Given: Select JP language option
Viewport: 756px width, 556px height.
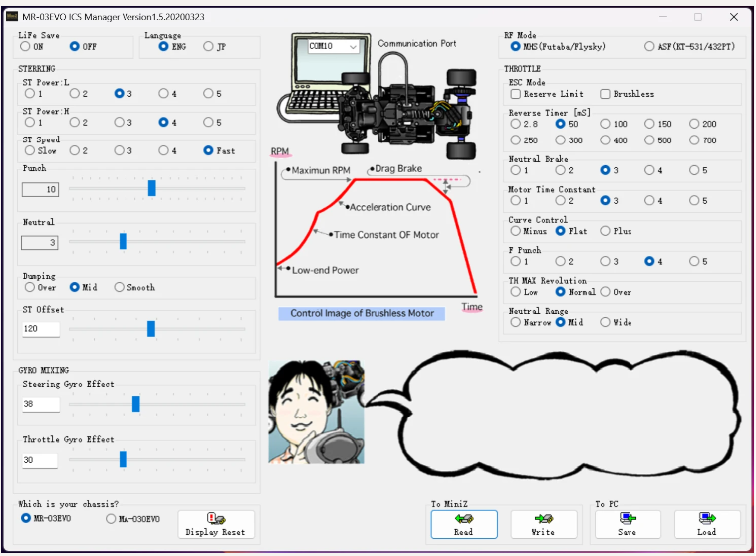Looking at the screenshot, I should [x=208, y=46].
